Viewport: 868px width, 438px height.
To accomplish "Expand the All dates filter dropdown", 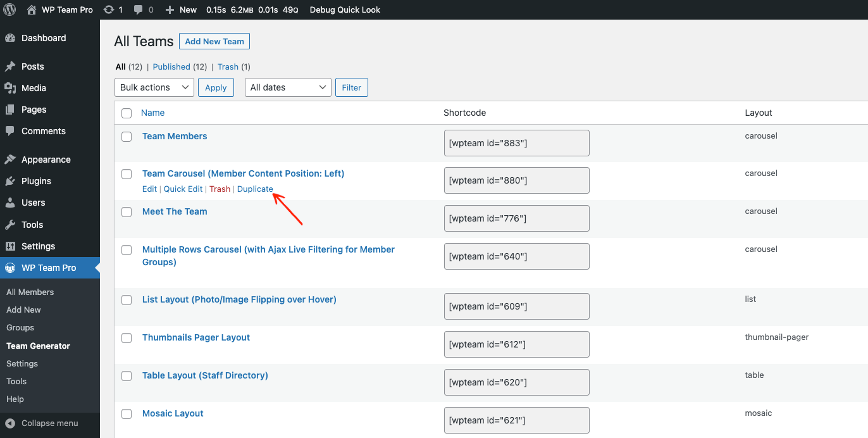I will pyautogui.click(x=288, y=87).
